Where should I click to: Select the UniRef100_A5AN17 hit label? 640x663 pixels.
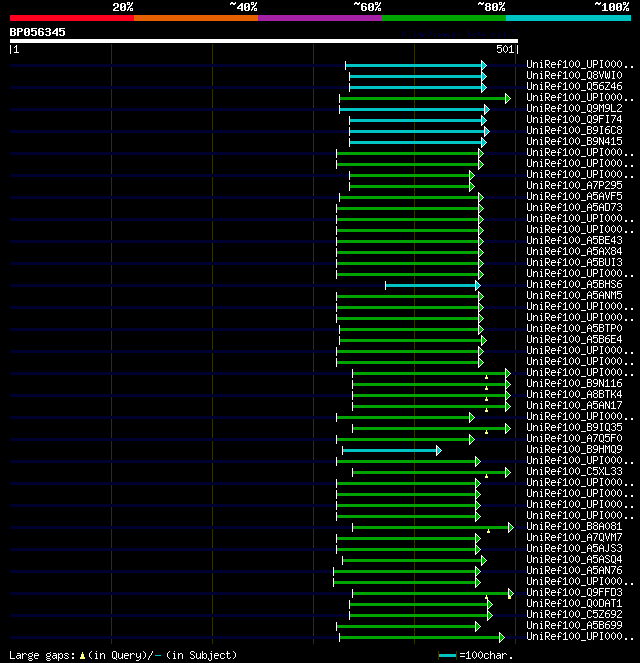click(x=574, y=405)
